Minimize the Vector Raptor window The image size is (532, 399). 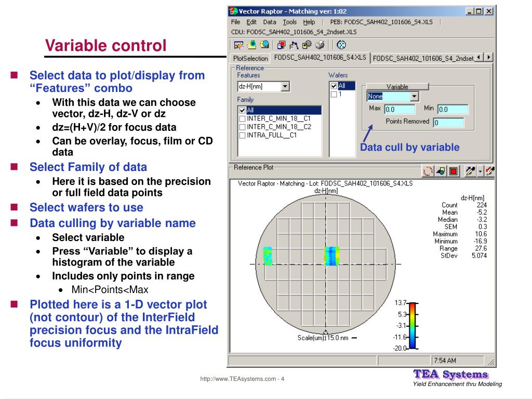[x=469, y=11]
